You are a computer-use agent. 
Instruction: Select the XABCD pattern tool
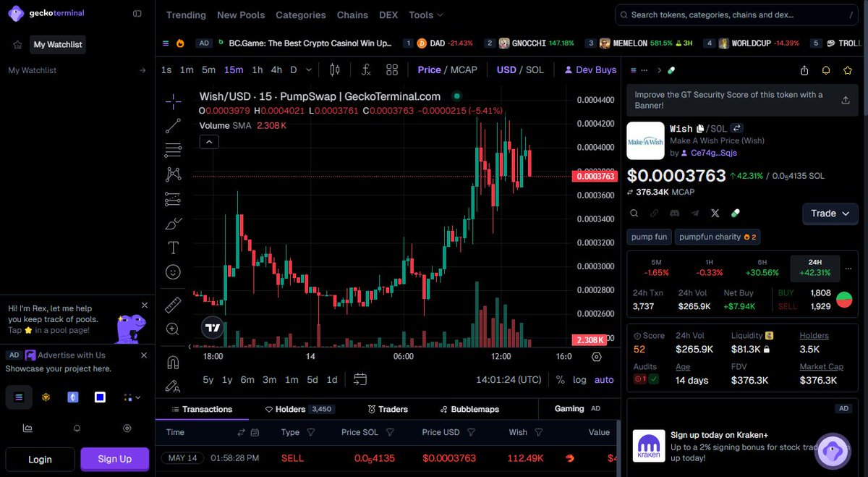tap(173, 174)
